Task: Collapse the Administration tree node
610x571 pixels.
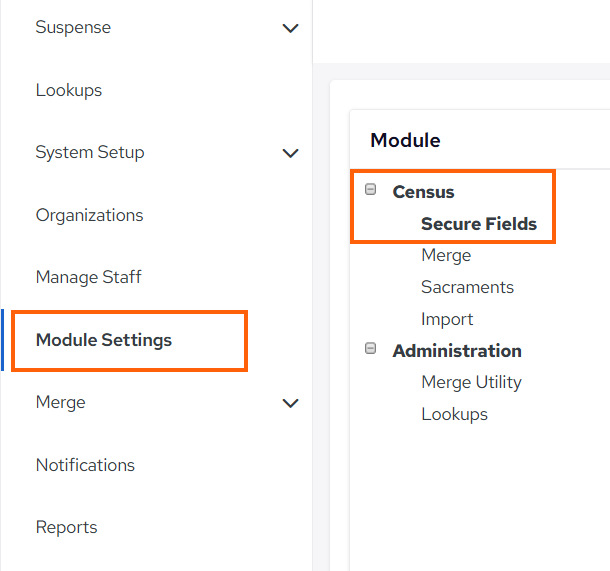Action: tap(370, 348)
